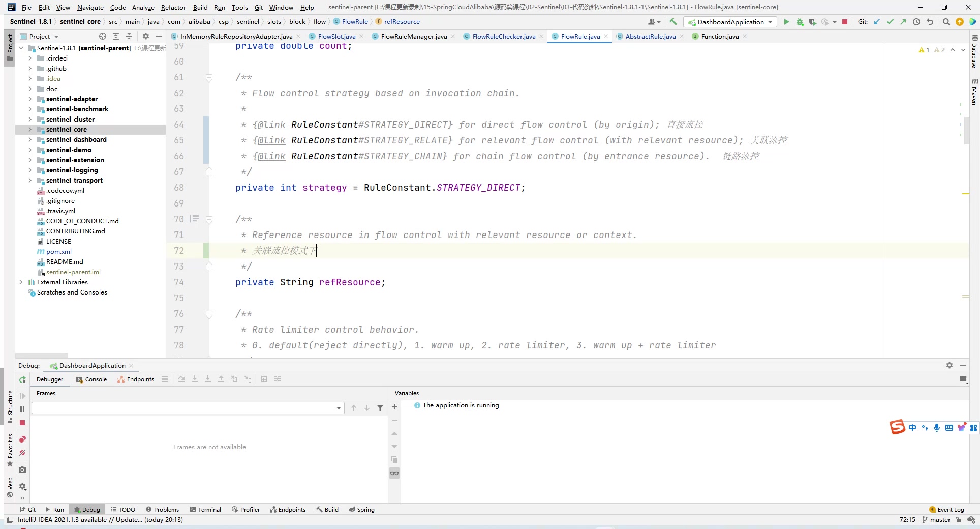
Task: Open the Navigate menu
Action: pos(90,7)
